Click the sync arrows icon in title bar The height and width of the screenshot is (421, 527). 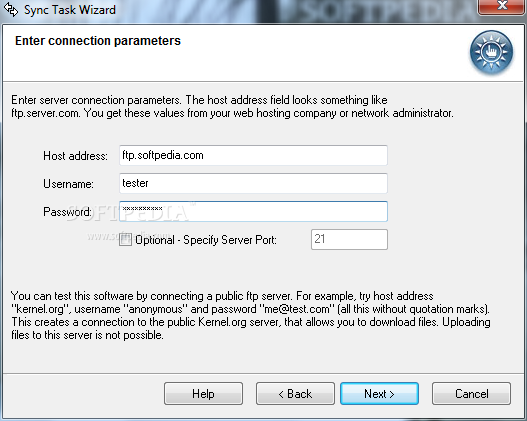click(x=11, y=10)
